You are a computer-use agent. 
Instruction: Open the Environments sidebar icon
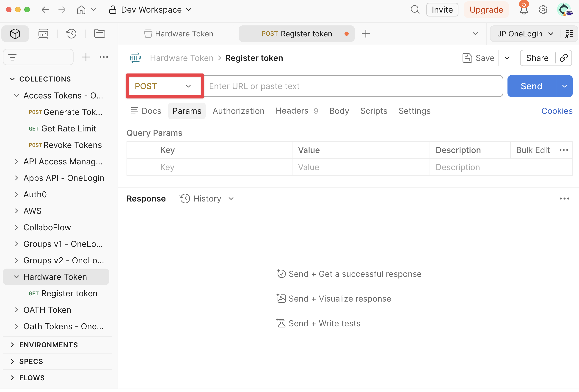pos(43,34)
